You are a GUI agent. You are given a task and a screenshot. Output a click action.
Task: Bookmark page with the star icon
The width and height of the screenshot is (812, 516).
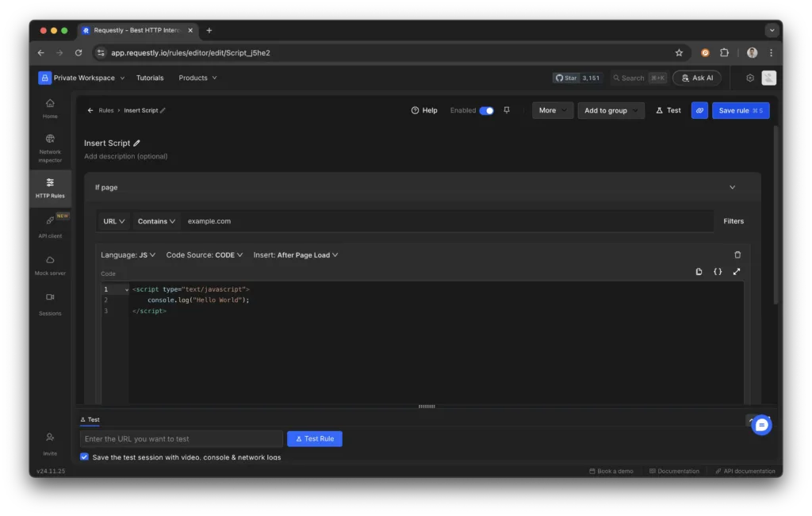click(x=679, y=53)
